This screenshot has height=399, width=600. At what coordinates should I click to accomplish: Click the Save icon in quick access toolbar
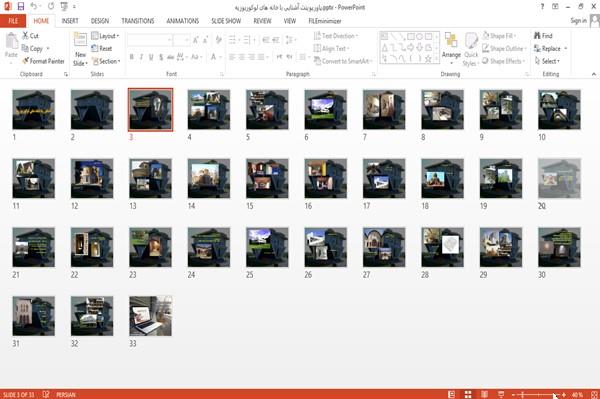pyautogui.click(x=21, y=6)
